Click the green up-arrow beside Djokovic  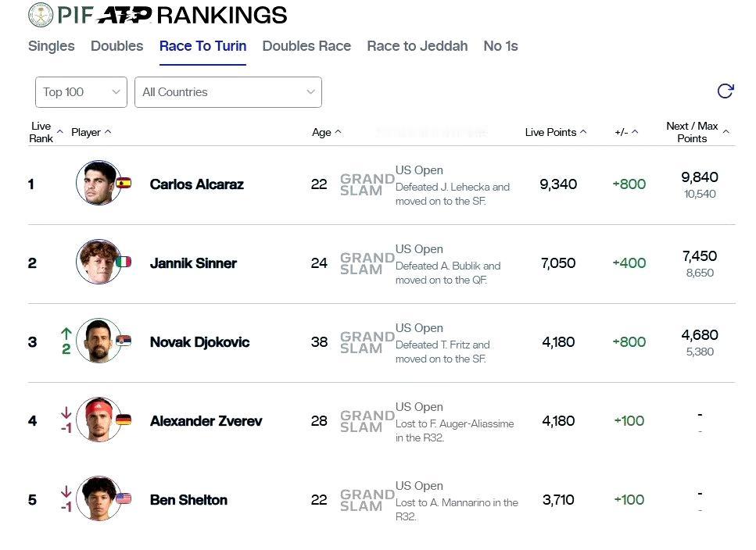(66, 333)
